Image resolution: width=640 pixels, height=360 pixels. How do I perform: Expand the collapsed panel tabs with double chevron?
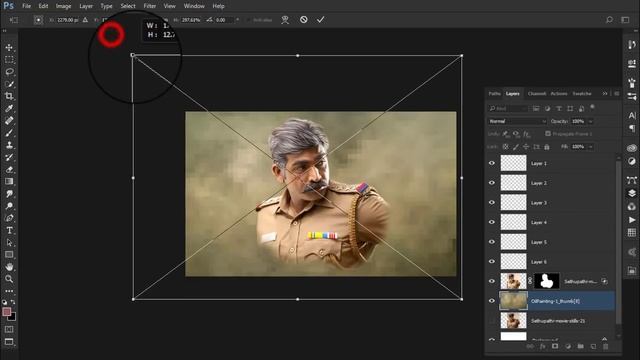pyautogui.click(x=605, y=93)
